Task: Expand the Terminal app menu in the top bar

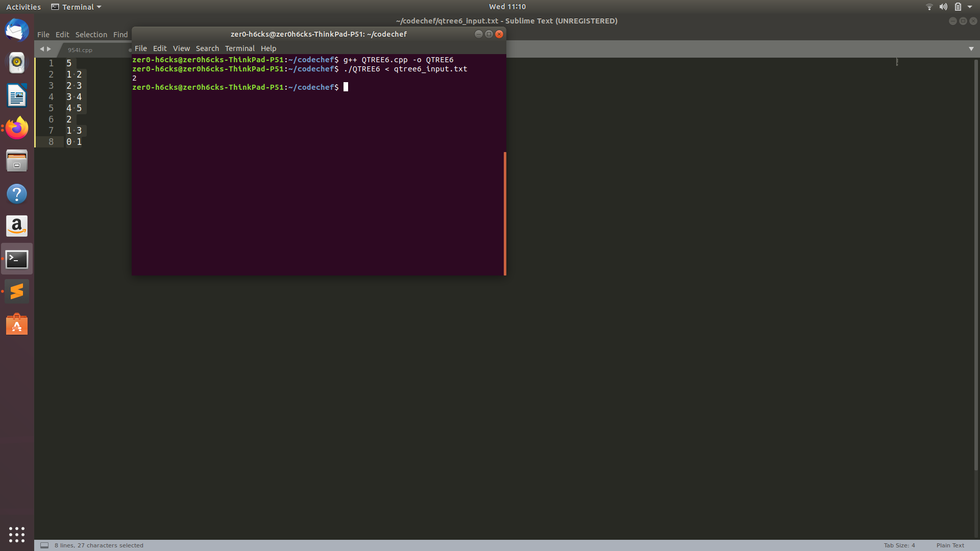Action: (x=77, y=7)
